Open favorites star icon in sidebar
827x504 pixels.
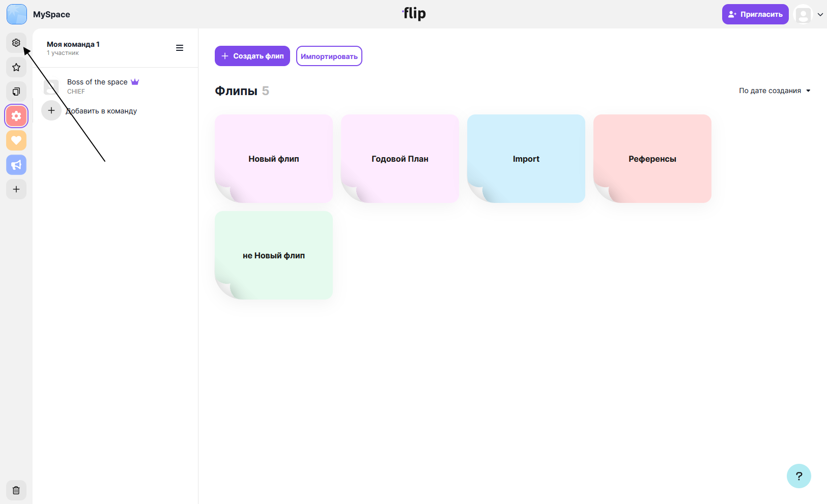[x=16, y=67]
